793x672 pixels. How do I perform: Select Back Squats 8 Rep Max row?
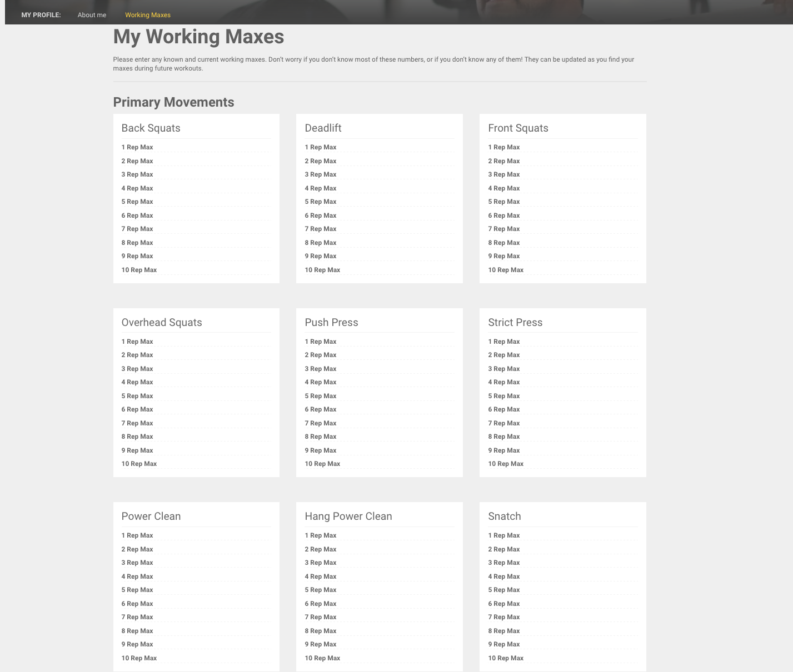click(196, 243)
